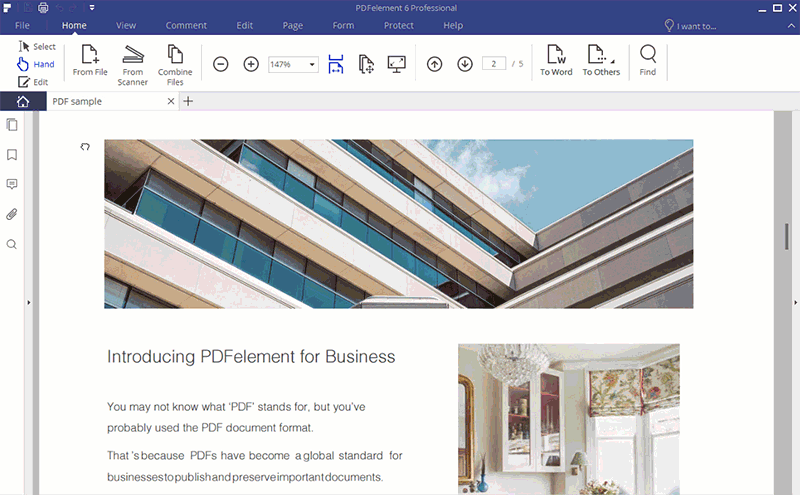Expand the To Others options arrow
Viewport: 800px width, 495px height.
coord(613,61)
